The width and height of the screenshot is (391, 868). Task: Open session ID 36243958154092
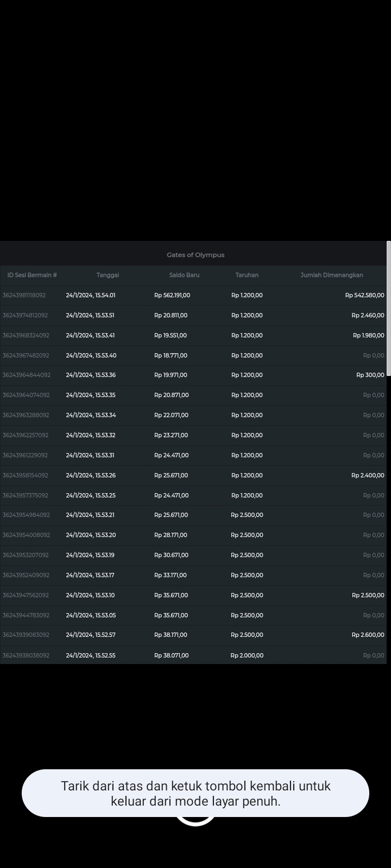pyautogui.click(x=26, y=475)
